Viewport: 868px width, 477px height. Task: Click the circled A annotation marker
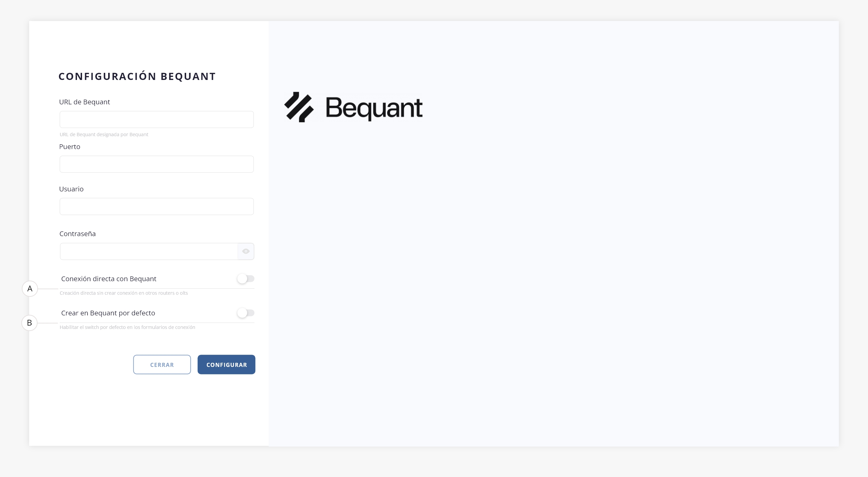click(x=30, y=289)
